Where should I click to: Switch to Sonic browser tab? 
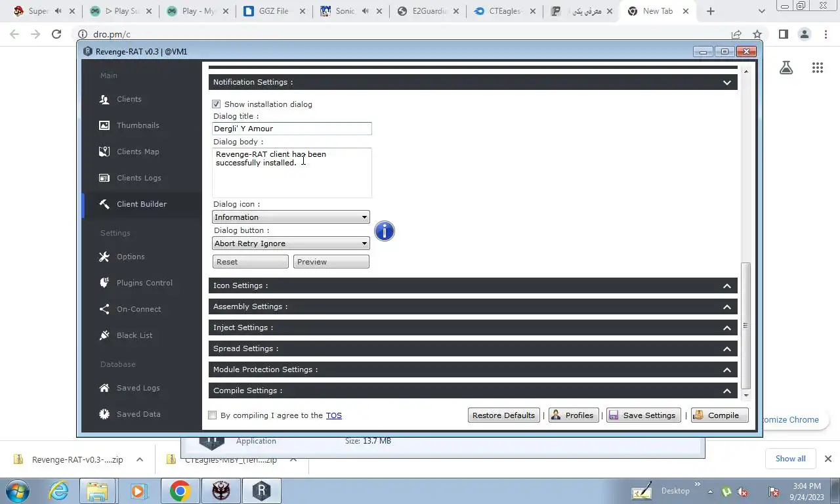(x=351, y=11)
